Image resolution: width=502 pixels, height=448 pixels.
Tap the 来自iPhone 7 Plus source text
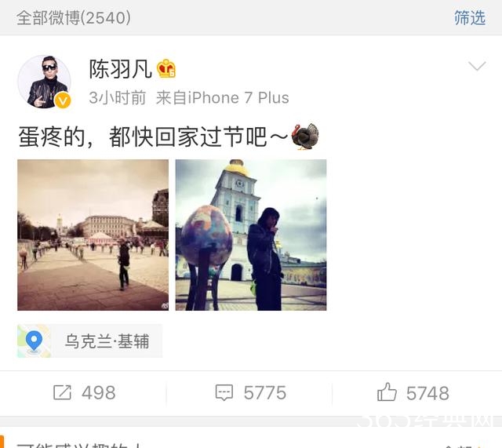(223, 97)
